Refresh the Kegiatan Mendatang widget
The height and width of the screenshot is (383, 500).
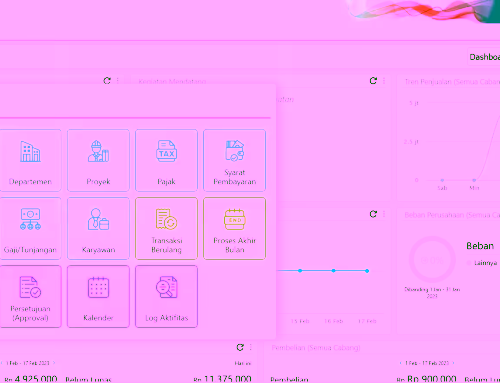tap(373, 81)
